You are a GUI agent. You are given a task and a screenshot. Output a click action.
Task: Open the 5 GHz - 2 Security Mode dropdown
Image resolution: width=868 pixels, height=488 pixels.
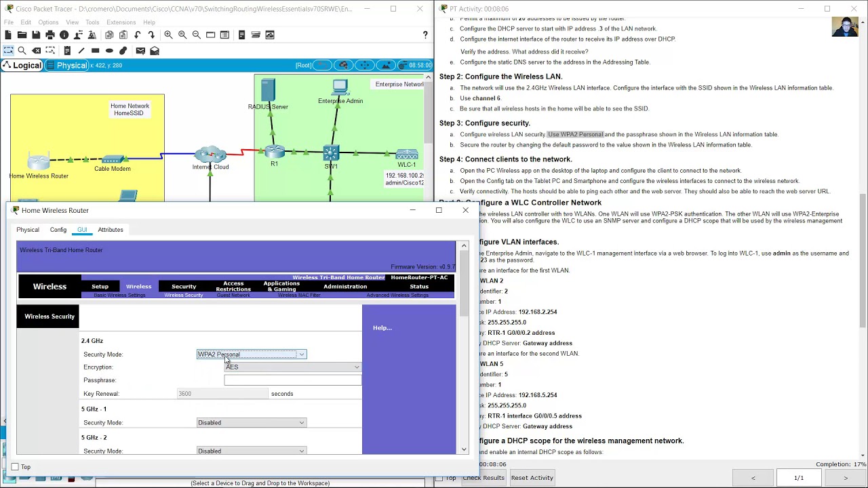(x=252, y=451)
